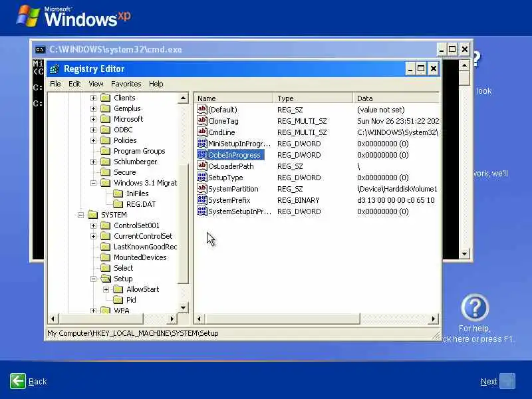532x399 pixels.
Task: Collapse the Windows 3.1 Migration key
Action: pyautogui.click(x=93, y=184)
